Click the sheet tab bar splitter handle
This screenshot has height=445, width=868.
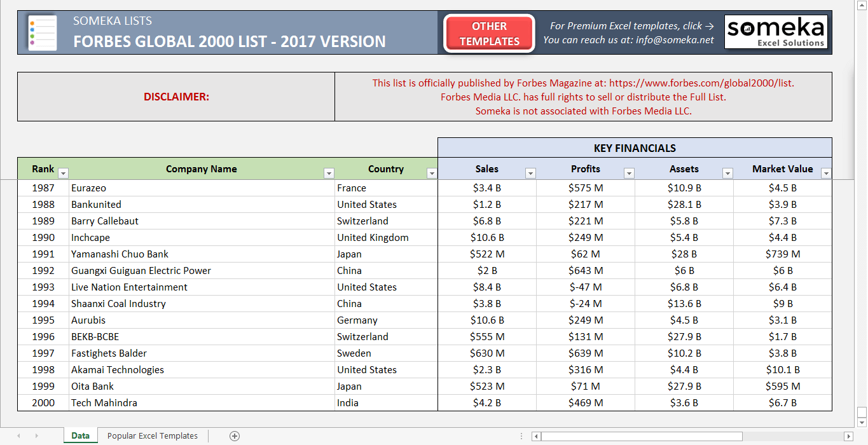(x=522, y=436)
